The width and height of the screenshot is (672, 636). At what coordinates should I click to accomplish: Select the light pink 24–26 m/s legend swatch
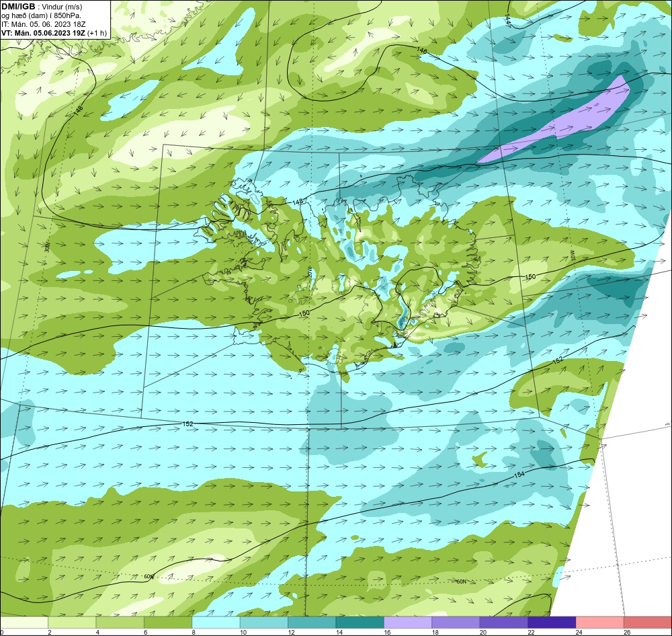click(600, 622)
